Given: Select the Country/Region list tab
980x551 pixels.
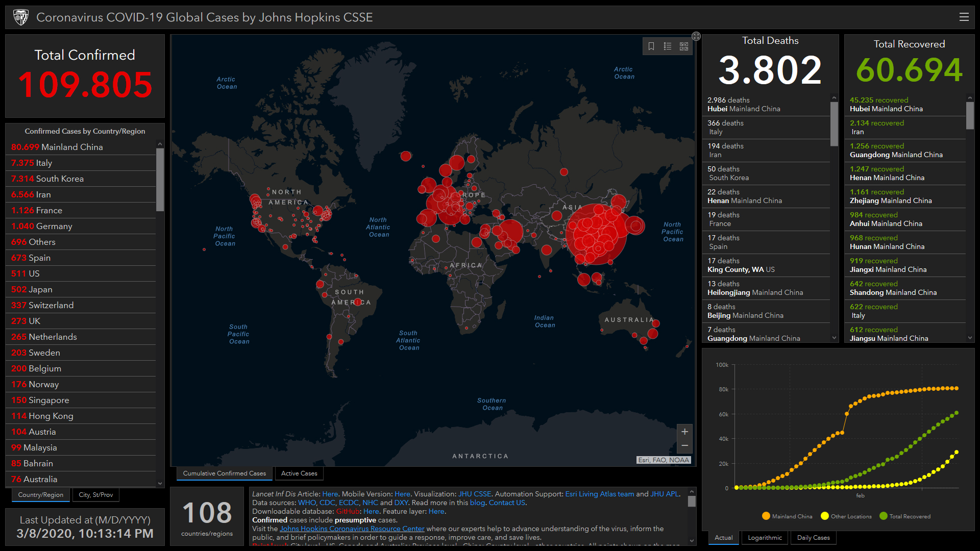Looking at the screenshot, I should click(x=41, y=495).
